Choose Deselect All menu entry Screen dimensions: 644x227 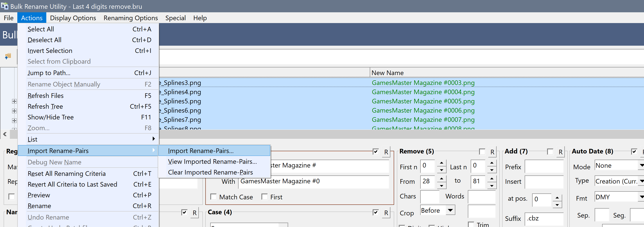point(88,40)
